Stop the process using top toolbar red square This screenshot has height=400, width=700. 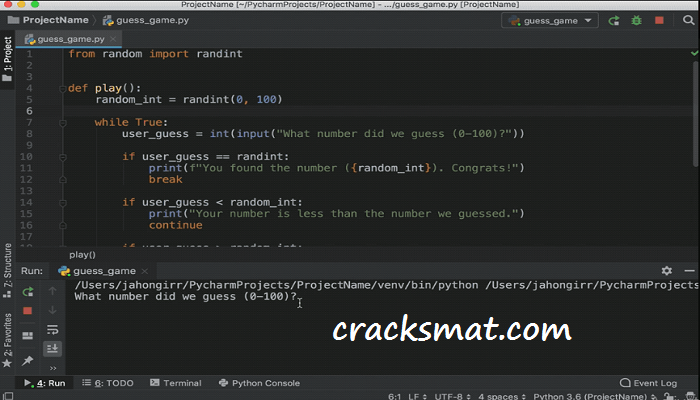pos(659,21)
